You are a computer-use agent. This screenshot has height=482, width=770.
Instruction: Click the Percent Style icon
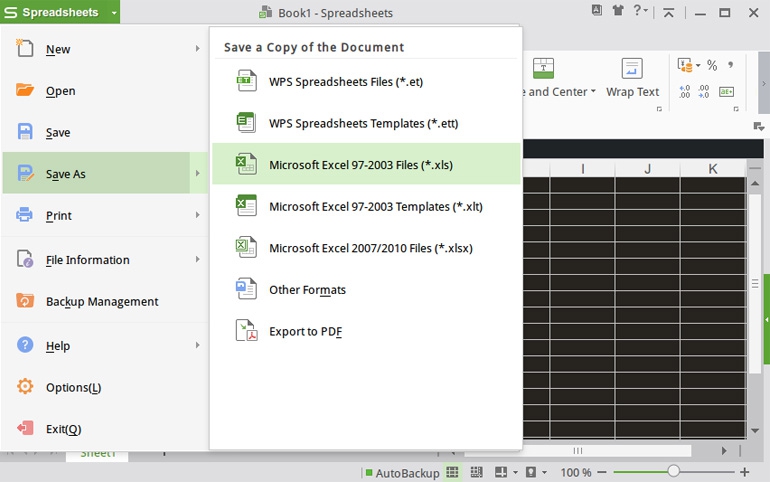coord(712,65)
